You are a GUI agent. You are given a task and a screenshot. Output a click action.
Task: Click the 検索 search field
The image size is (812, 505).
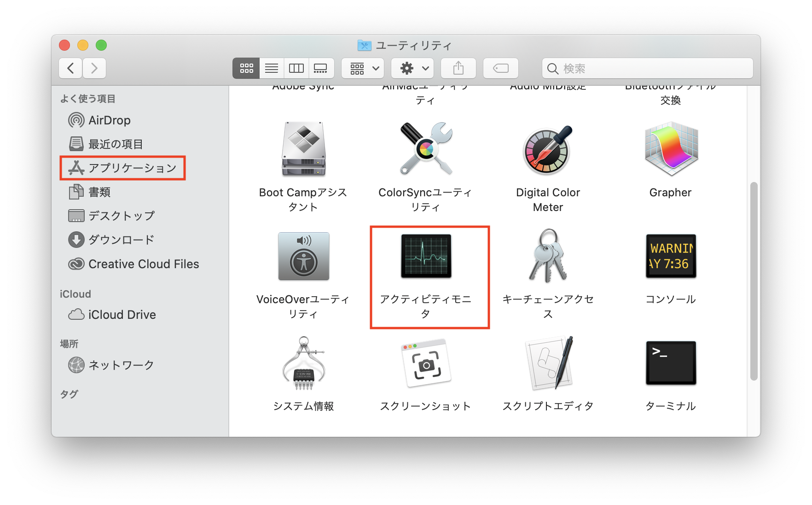pos(648,69)
